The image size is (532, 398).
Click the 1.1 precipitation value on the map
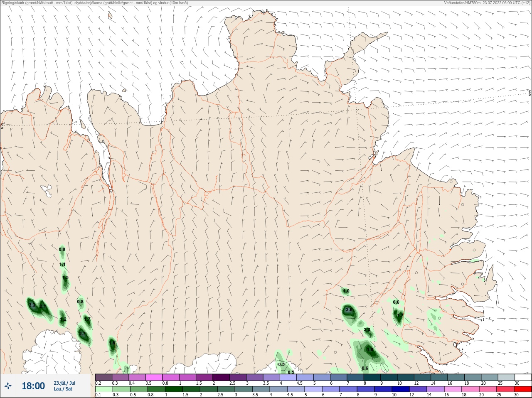pos(62,264)
